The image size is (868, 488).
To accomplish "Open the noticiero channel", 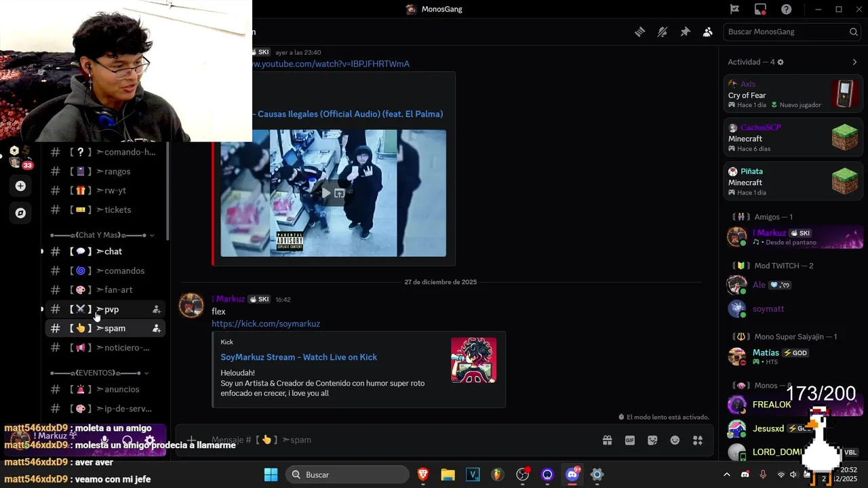I will (x=105, y=348).
